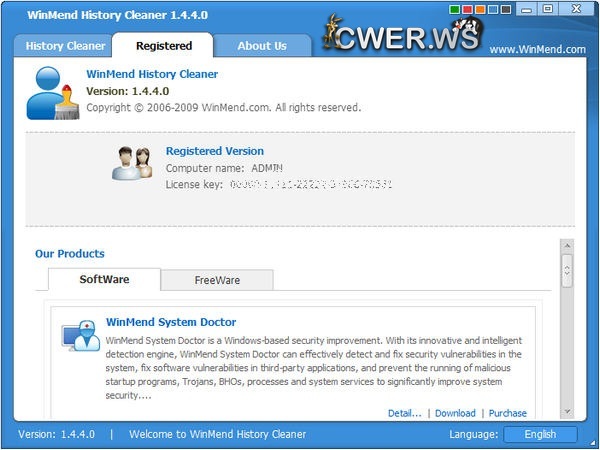Click the WinMend History Cleaner blue heading
The image size is (600, 450).
pos(152,74)
